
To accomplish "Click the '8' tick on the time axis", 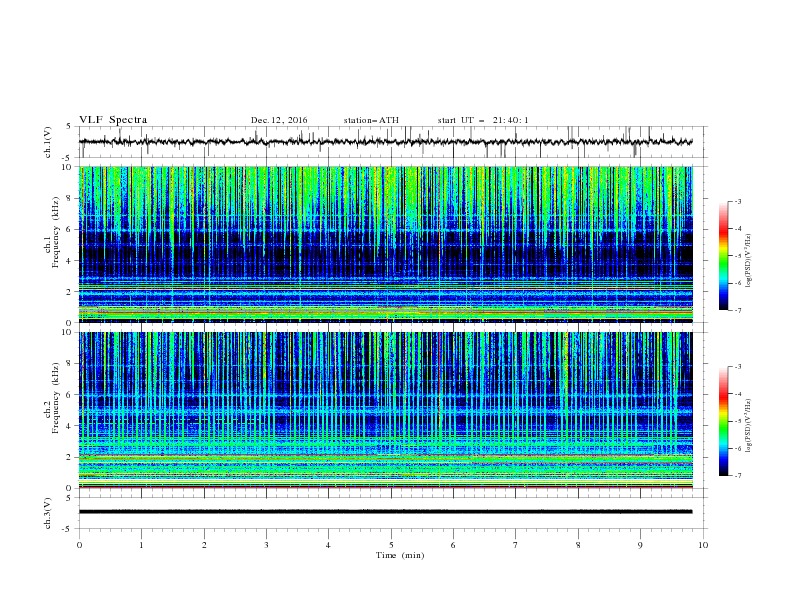I will [x=578, y=545].
